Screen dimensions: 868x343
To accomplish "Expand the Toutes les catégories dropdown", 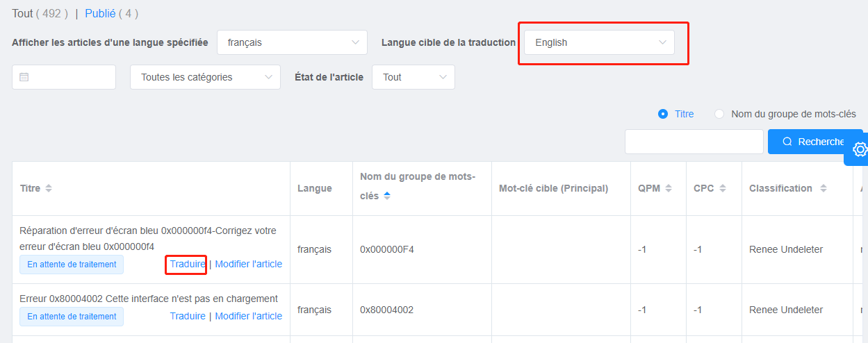I will [x=205, y=77].
